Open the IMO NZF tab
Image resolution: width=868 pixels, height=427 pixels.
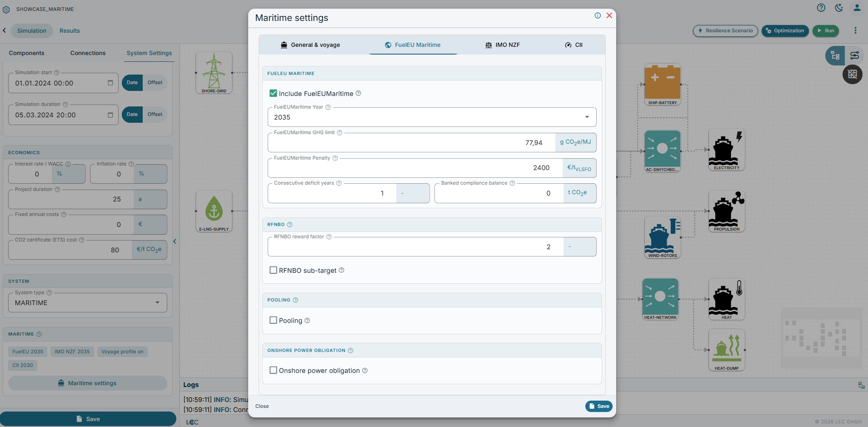[x=502, y=45]
